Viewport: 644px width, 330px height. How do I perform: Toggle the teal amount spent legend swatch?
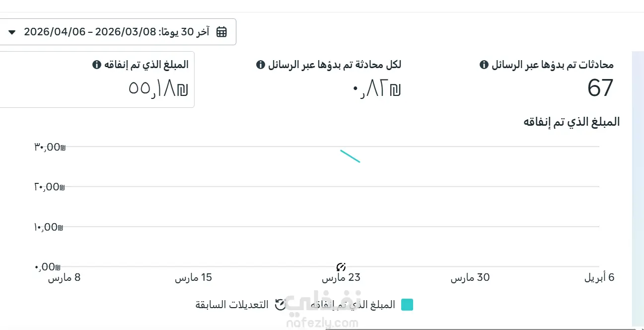click(x=407, y=305)
